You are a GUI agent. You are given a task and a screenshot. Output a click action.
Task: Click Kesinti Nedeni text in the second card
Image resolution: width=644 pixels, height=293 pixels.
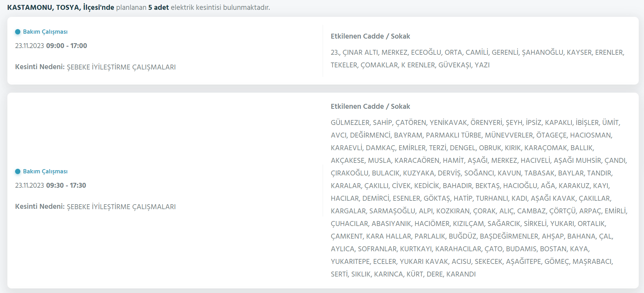tap(40, 206)
